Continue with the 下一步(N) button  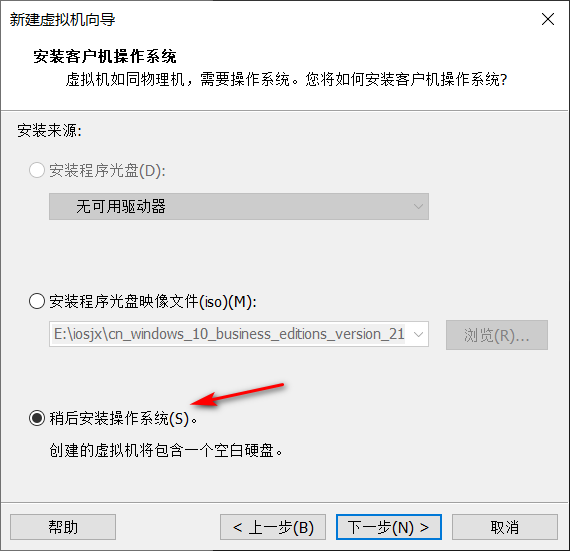point(389,527)
